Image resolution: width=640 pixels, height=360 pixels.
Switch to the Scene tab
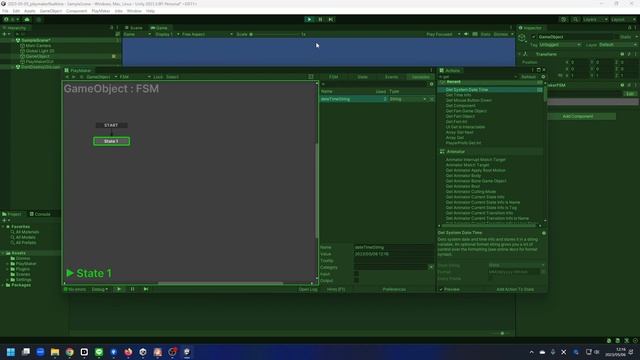click(x=133, y=28)
